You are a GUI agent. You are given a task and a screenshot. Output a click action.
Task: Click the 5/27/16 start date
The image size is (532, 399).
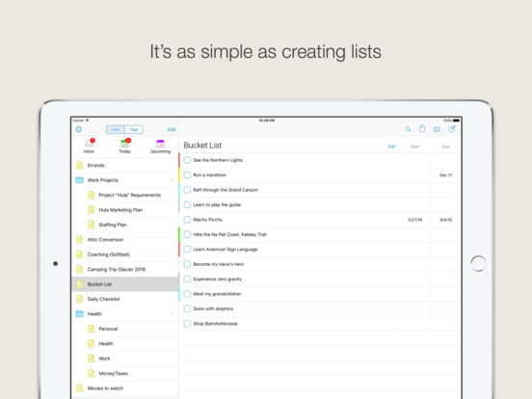(x=415, y=220)
